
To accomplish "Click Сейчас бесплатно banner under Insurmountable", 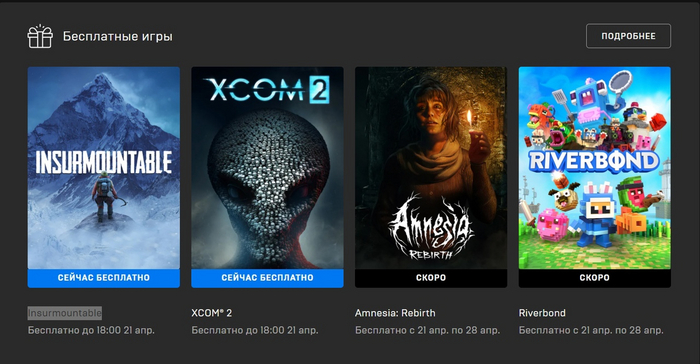I will pos(104,278).
